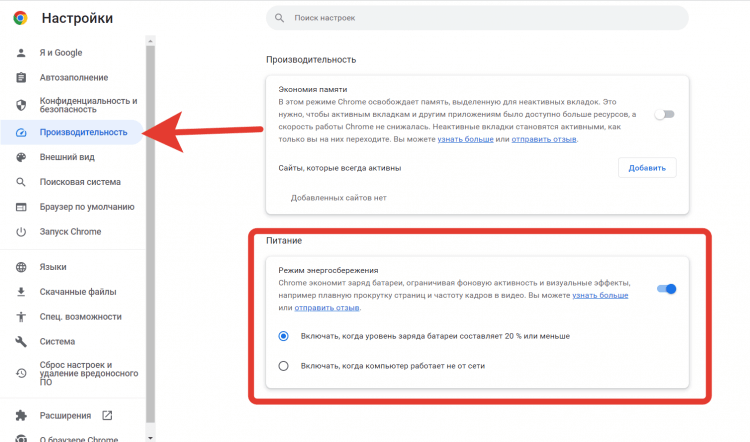The width and height of the screenshot is (750, 442).
Task: Click the search magnifier icon in settings search
Action: [279, 18]
